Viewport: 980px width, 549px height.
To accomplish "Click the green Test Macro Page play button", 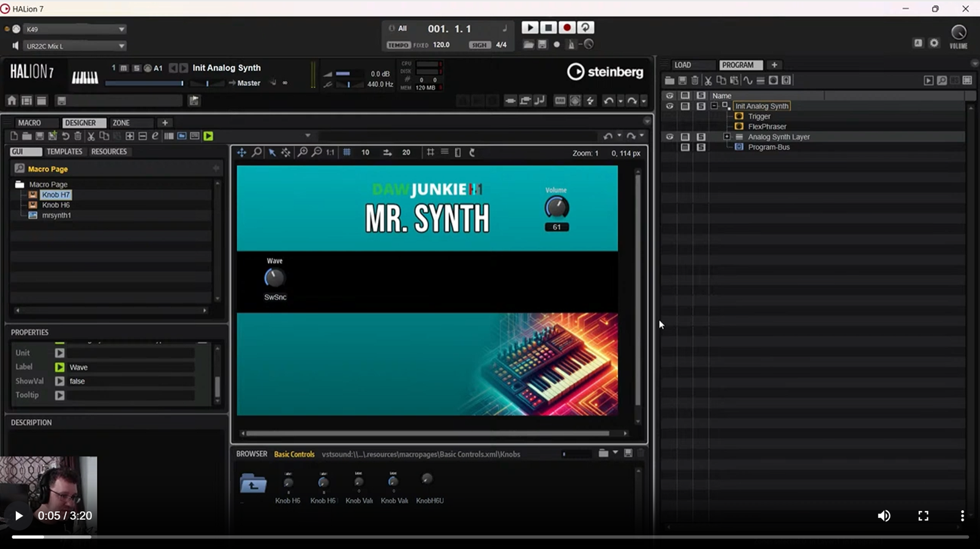I will [208, 136].
